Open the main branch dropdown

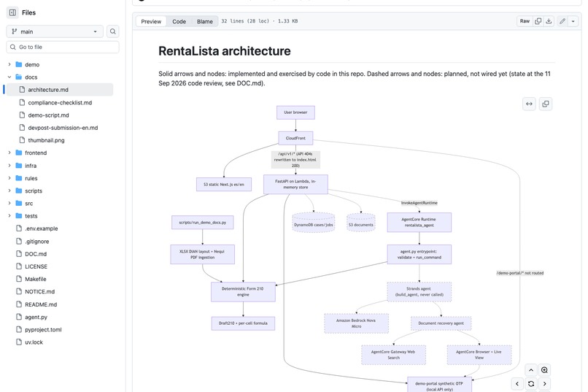56,31
